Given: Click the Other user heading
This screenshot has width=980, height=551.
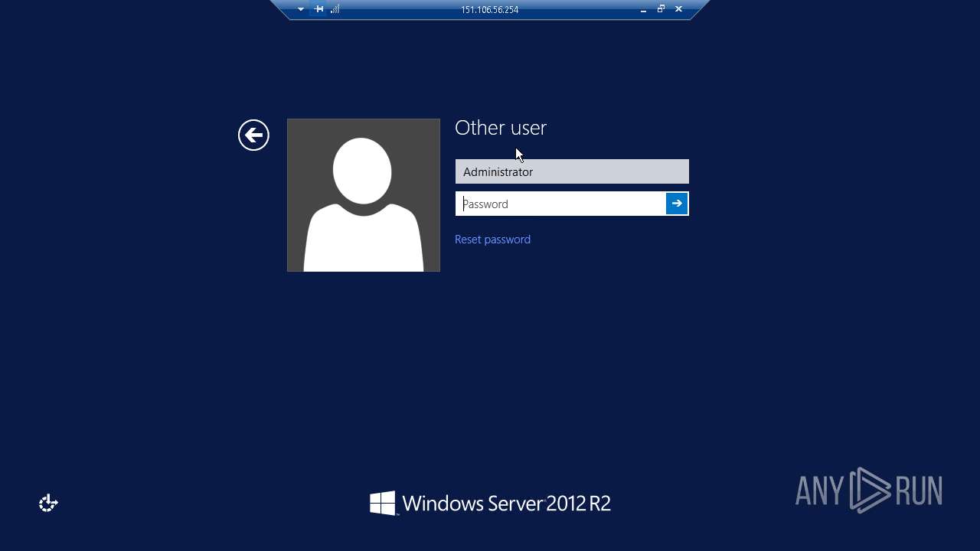Looking at the screenshot, I should click(501, 128).
